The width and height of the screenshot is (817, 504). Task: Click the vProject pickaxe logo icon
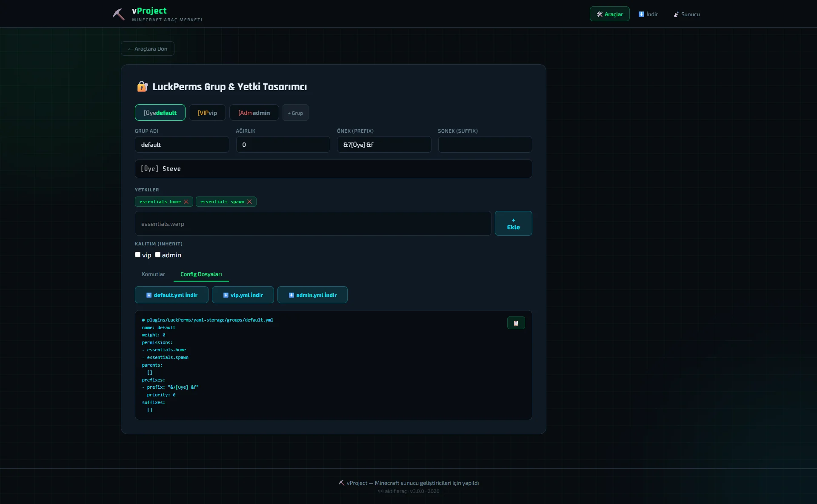[118, 14]
